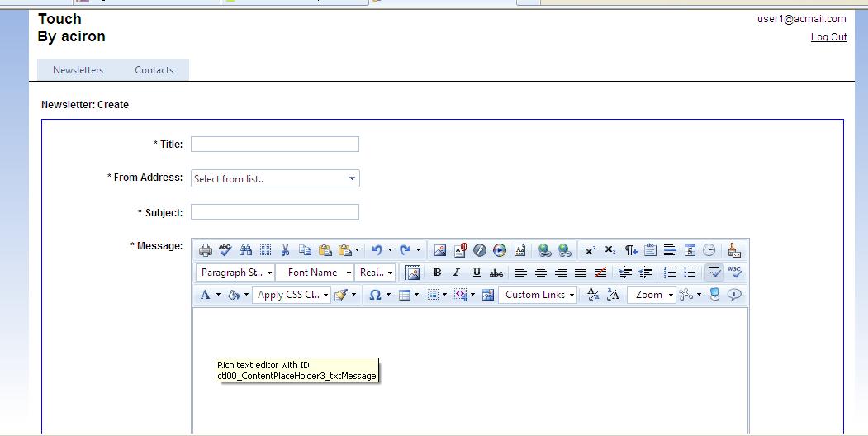Convert text to upper case icon
The image size is (868, 436).
point(613,295)
